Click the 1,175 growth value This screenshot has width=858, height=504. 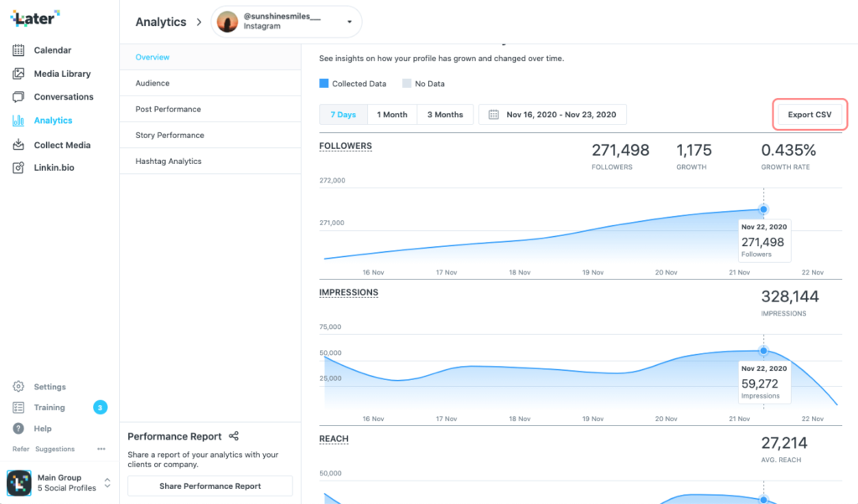[x=694, y=150]
